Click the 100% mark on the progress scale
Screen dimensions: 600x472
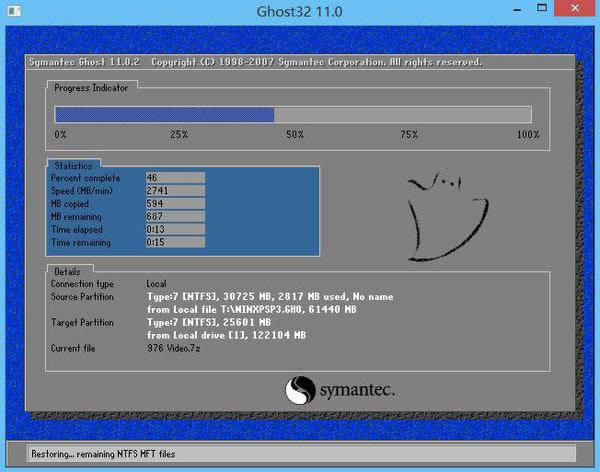click(527, 134)
